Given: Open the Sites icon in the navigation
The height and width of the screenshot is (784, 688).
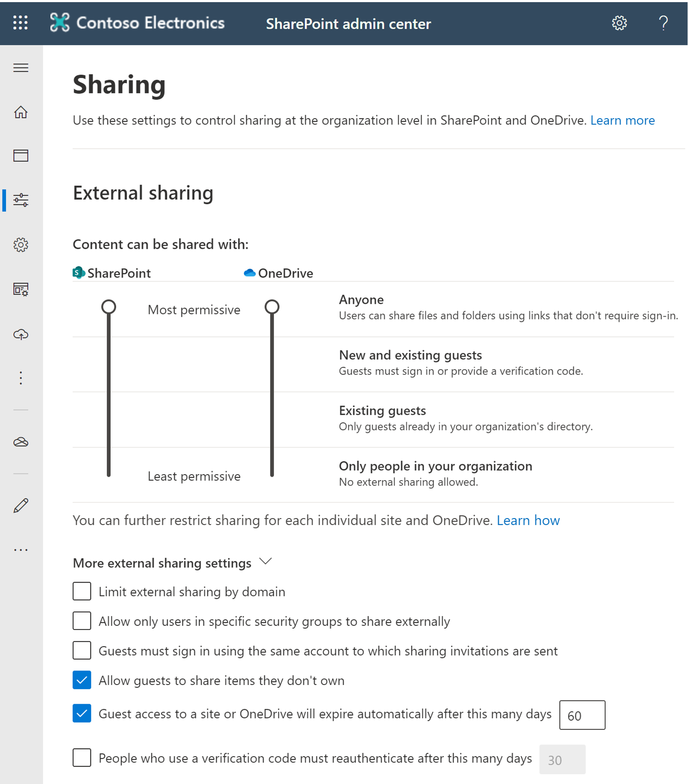Looking at the screenshot, I should 20,156.
